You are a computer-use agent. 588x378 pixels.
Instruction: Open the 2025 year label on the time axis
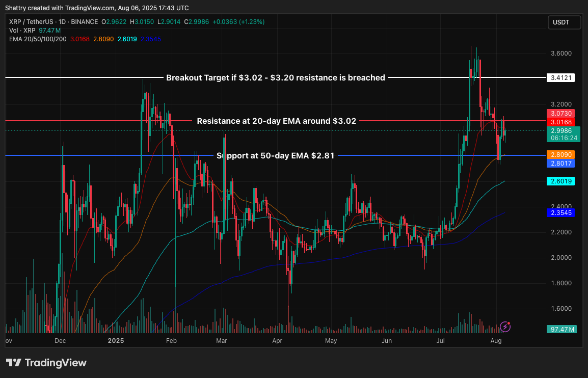pyautogui.click(x=116, y=340)
